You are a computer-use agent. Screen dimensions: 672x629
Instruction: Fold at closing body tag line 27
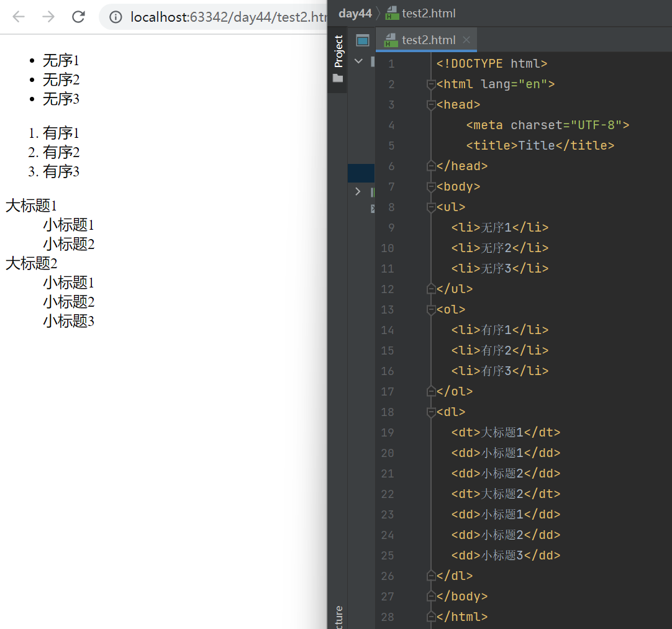coord(431,597)
